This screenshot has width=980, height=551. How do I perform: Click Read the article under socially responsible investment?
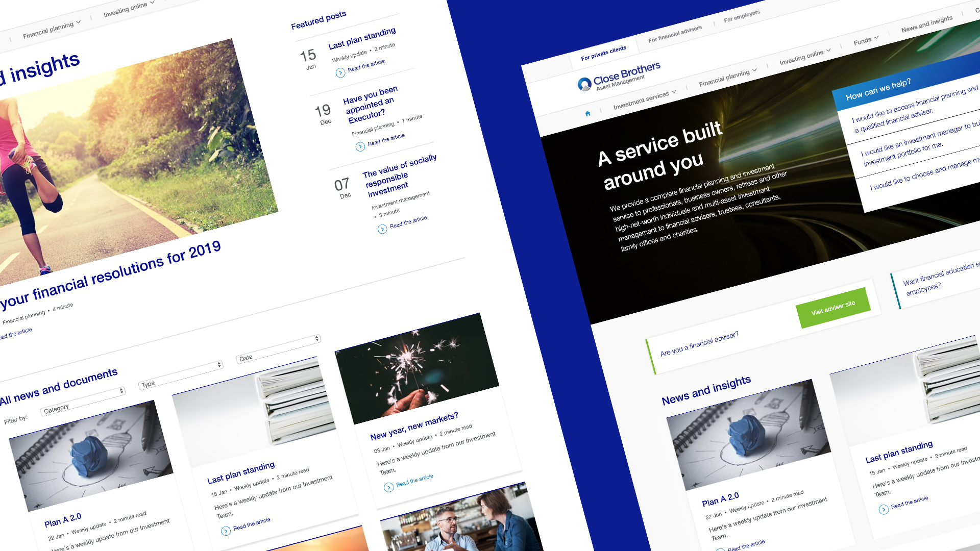[x=408, y=222]
